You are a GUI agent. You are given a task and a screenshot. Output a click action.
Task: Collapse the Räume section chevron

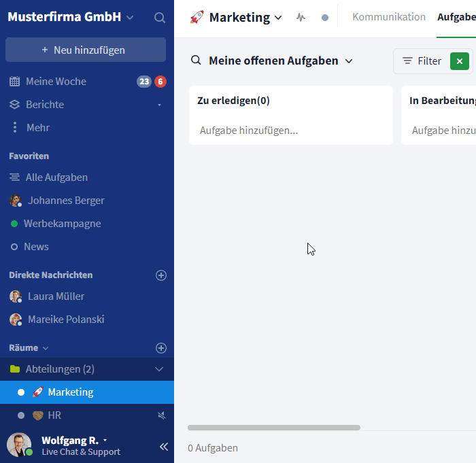click(x=46, y=348)
